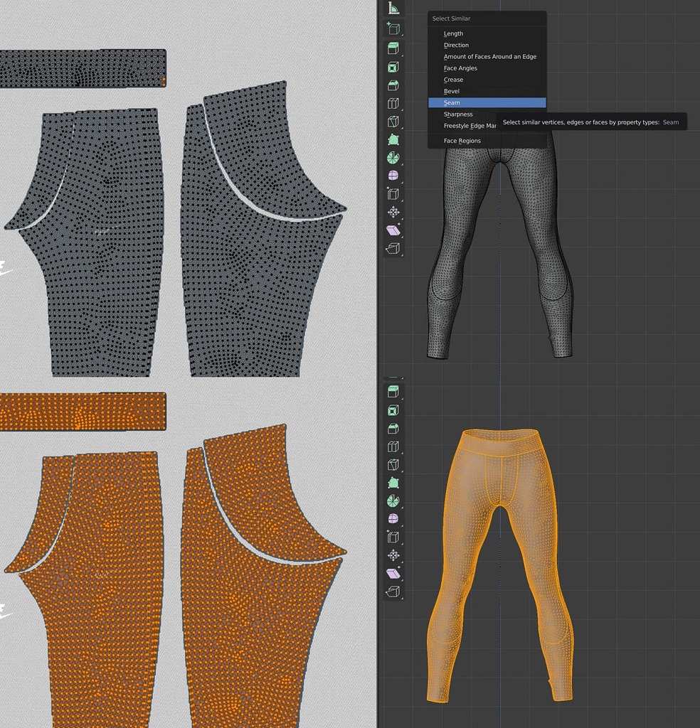Screen dimensions: 700x728
Task: Select Shrink/Fatten tool in the orange-mesh viewport
Action: point(393,555)
